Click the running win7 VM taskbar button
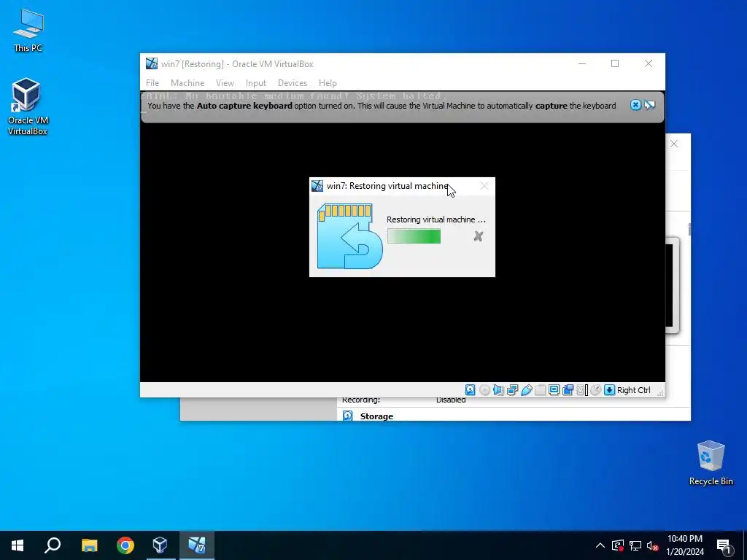 click(x=197, y=545)
